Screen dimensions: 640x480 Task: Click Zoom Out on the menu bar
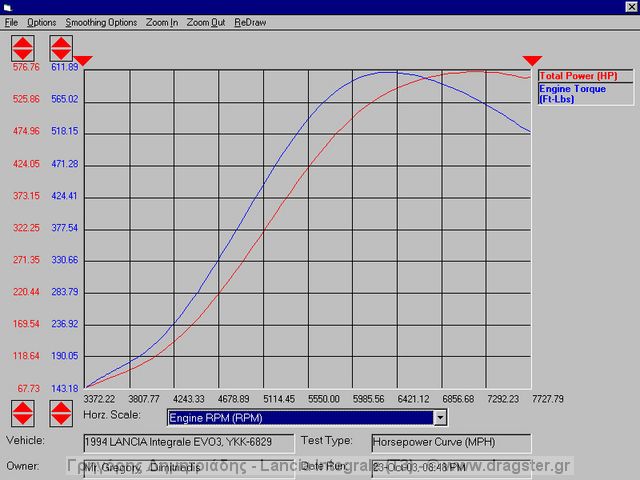[205, 22]
